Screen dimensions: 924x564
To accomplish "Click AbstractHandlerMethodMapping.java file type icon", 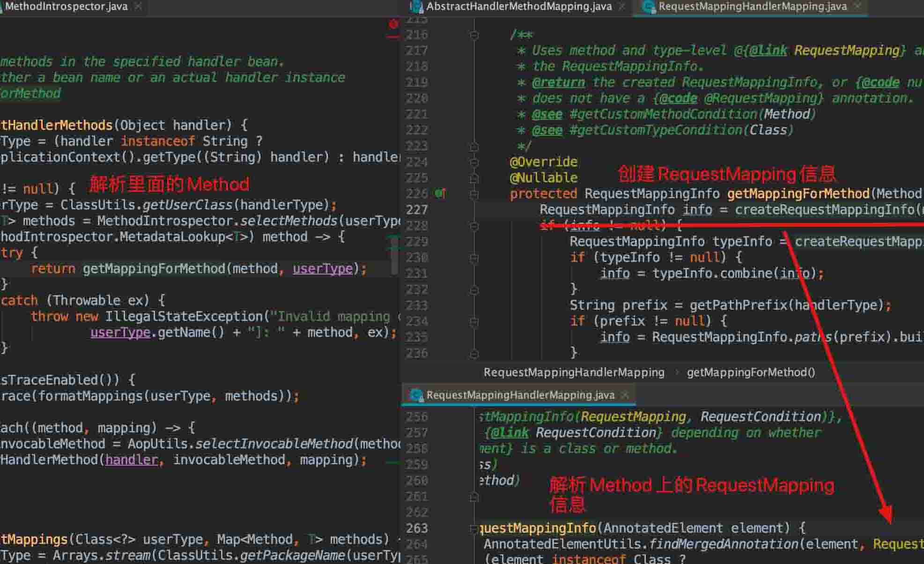I will pos(416,7).
